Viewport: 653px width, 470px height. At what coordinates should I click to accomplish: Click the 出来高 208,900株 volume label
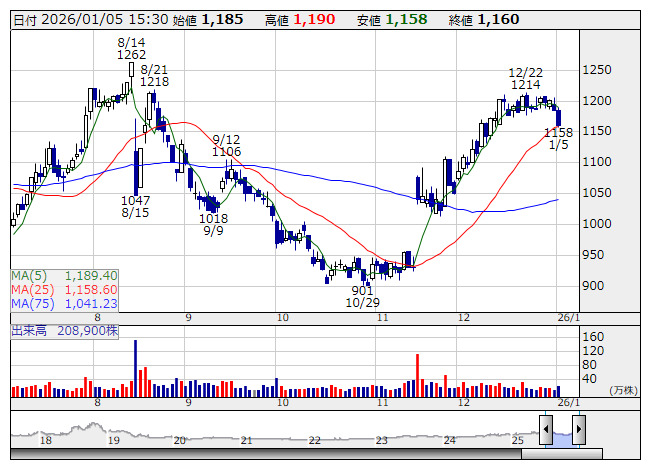tap(65, 331)
